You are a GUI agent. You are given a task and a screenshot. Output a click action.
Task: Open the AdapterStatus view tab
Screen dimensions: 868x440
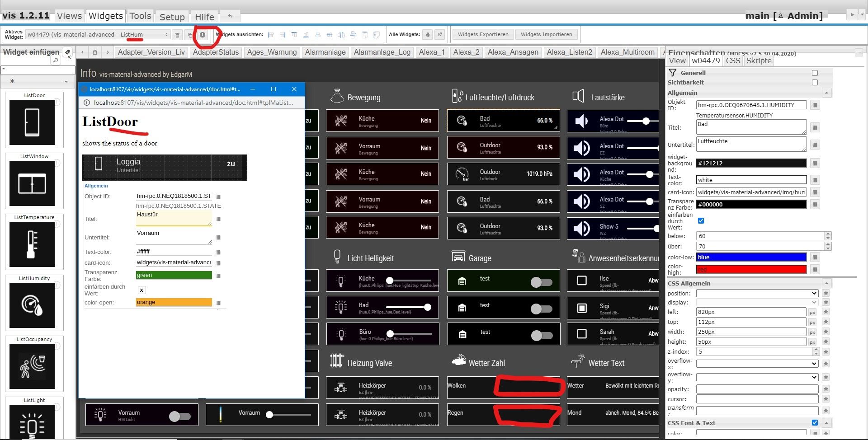pyautogui.click(x=216, y=52)
